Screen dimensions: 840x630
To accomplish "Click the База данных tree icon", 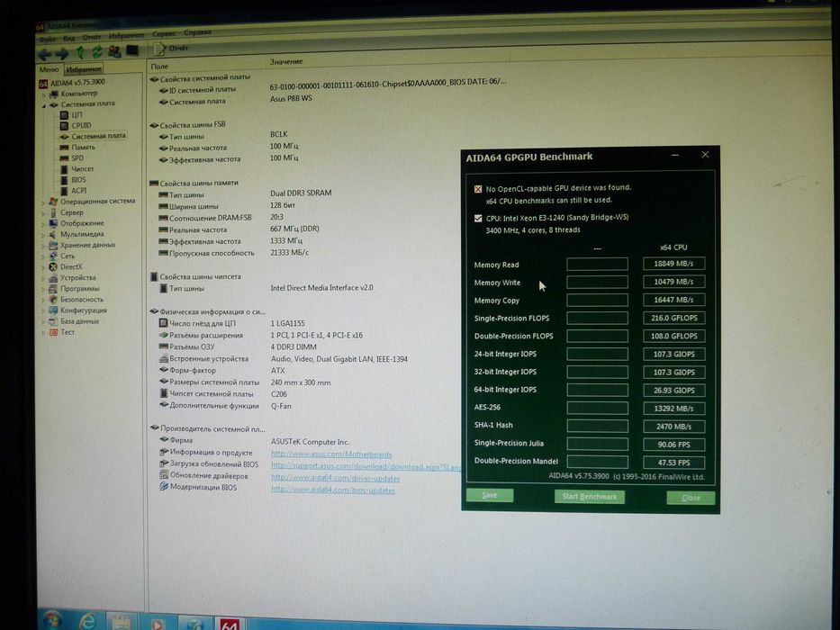I will click(x=53, y=321).
